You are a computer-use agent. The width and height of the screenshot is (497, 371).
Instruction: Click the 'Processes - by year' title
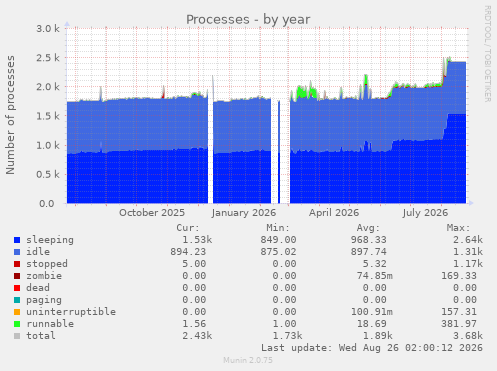pyautogui.click(x=248, y=20)
